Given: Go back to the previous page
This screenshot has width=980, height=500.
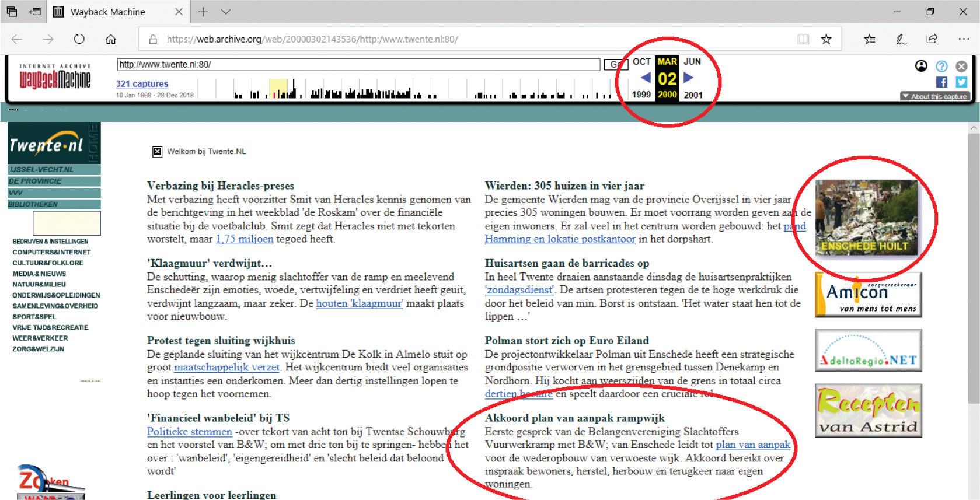Looking at the screenshot, I should [17, 39].
